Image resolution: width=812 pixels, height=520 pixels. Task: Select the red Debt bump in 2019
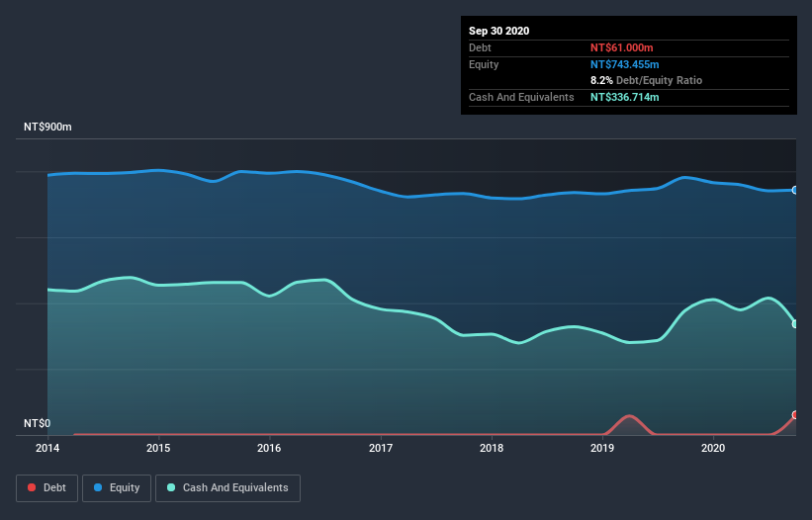click(628, 417)
